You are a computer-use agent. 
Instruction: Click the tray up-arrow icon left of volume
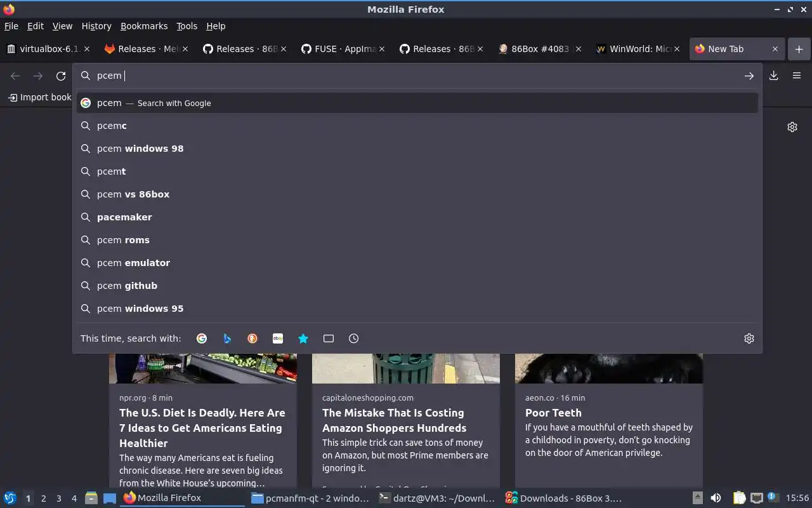(697, 498)
